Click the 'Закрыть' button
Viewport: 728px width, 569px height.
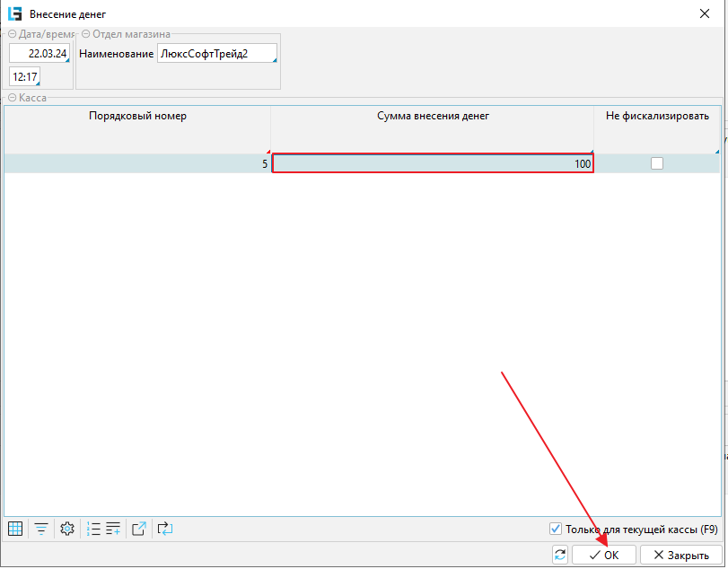click(680, 555)
